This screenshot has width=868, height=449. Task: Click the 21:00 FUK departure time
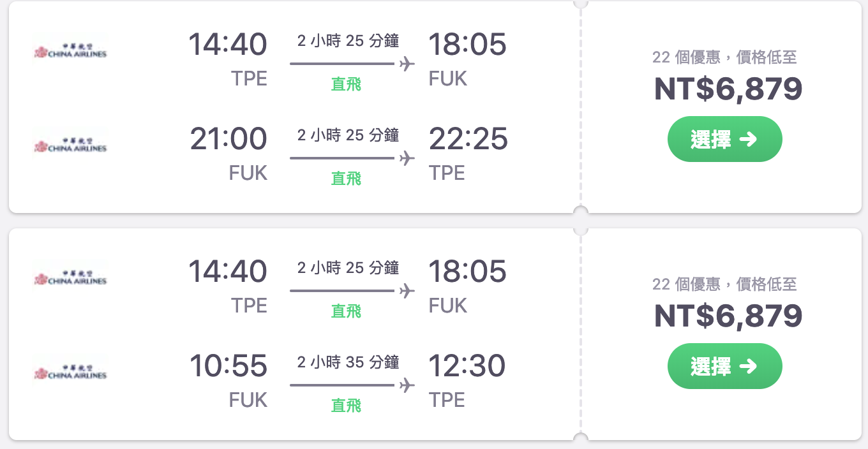[228, 140]
